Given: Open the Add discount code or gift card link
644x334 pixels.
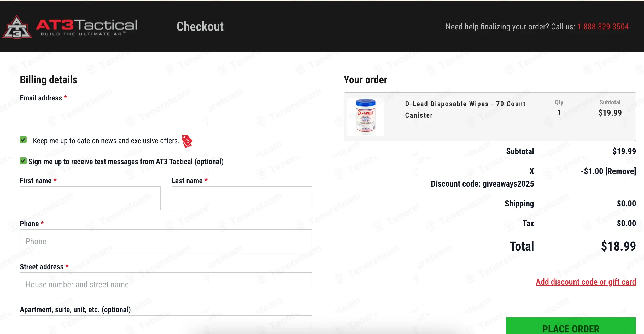Looking at the screenshot, I should (586, 282).
